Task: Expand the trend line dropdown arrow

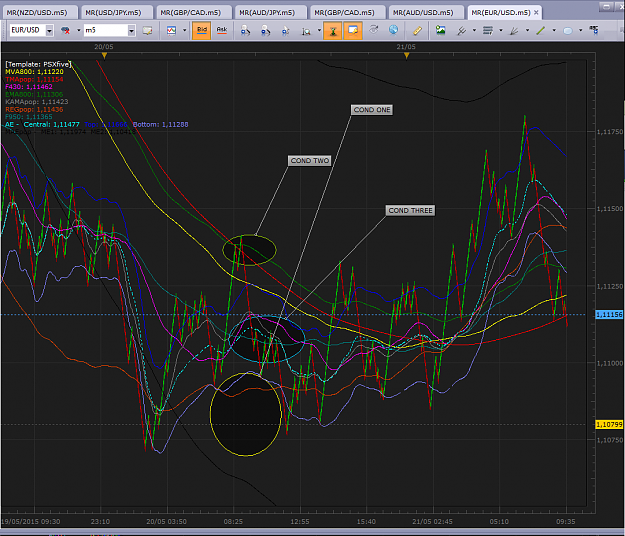Action: point(554,30)
